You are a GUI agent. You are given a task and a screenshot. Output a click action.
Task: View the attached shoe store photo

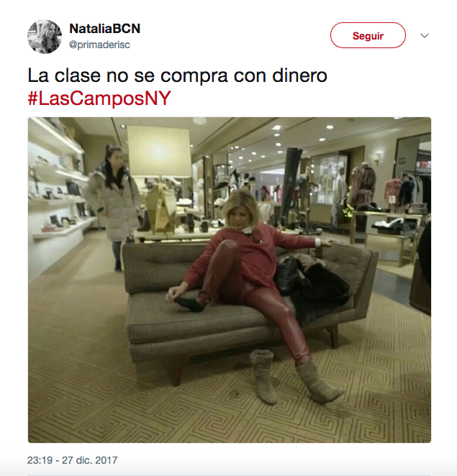tap(230, 280)
